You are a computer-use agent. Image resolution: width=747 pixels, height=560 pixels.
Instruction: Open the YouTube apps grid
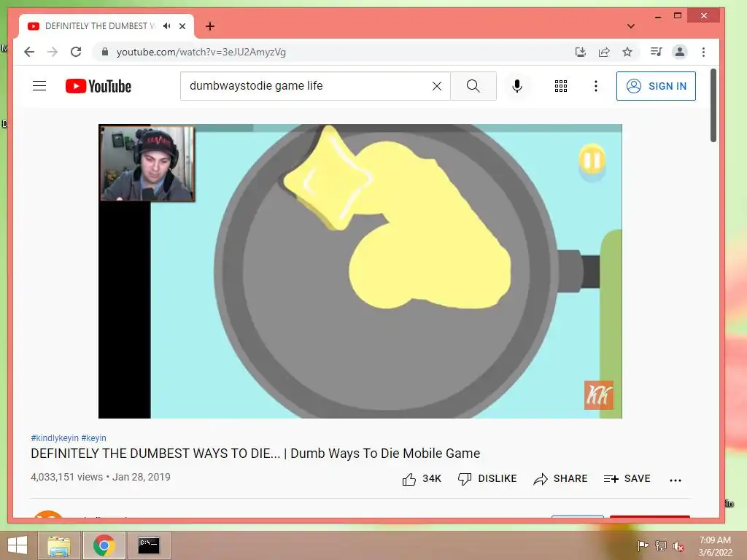coord(561,86)
